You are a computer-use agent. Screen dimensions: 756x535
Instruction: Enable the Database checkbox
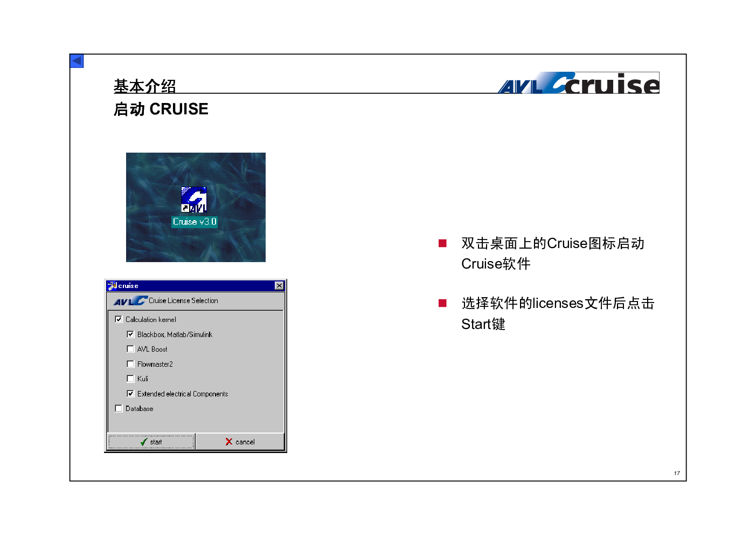pyautogui.click(x=119, y=408)
